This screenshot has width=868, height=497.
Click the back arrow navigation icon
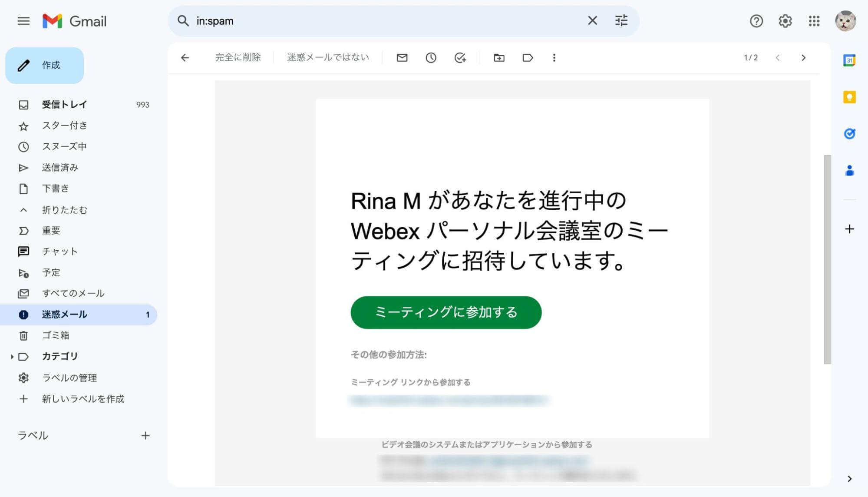point(185,57)
